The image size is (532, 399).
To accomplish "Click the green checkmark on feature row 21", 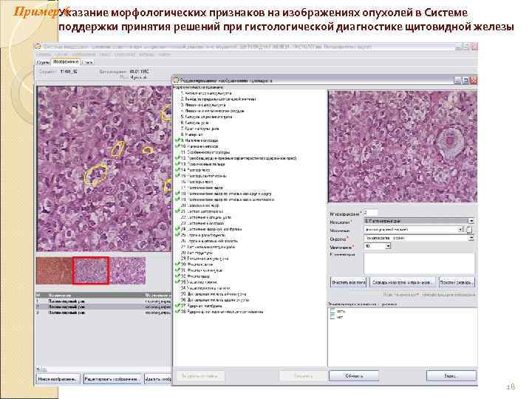I will tap(177, 211).
